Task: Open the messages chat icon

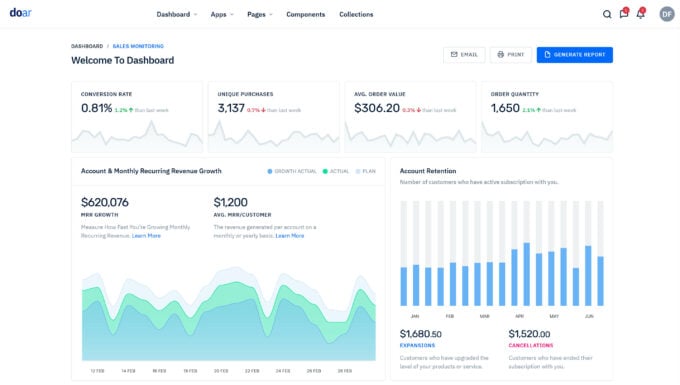Action: [x=624, y=13]
